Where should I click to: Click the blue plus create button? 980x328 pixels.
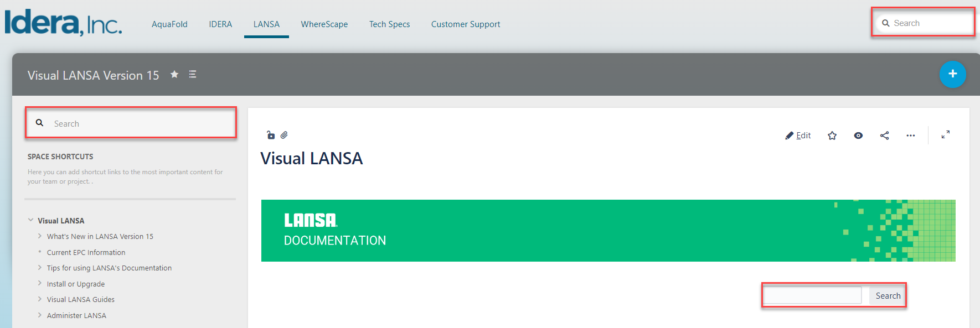click(952, 74)
